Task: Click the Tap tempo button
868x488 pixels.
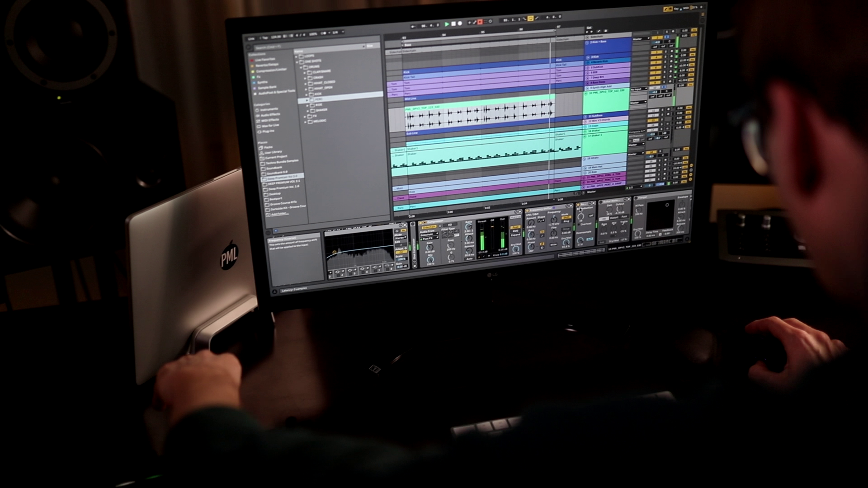Action: (265, 38)
